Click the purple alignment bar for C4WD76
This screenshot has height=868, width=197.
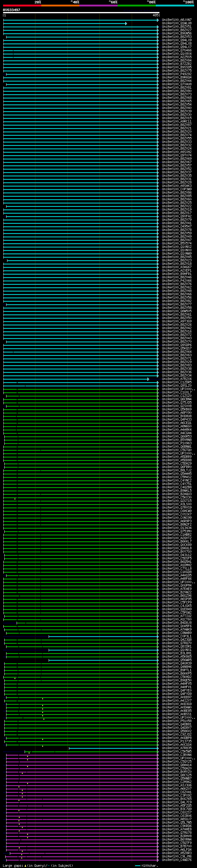tap(82, 860)
